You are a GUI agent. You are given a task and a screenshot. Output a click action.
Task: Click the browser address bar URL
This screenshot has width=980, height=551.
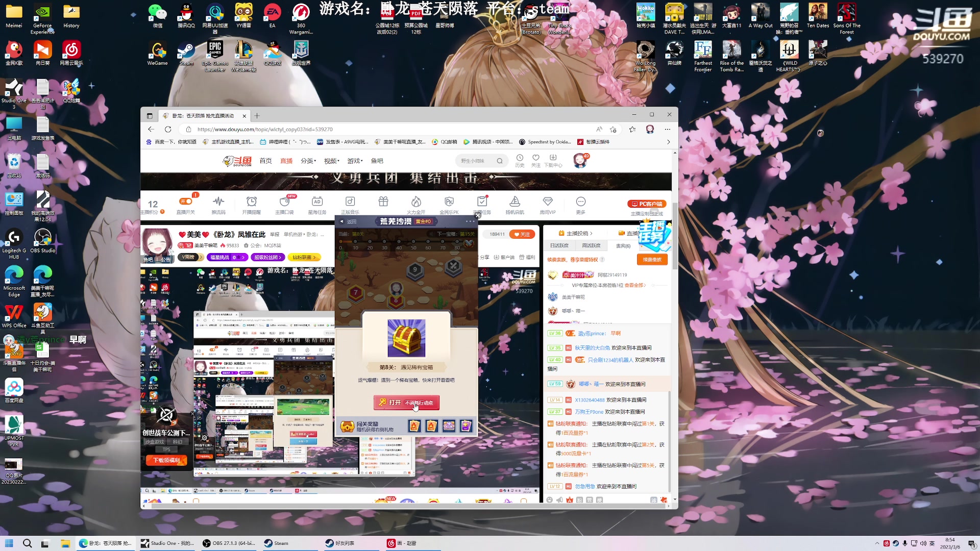[265, 129]
